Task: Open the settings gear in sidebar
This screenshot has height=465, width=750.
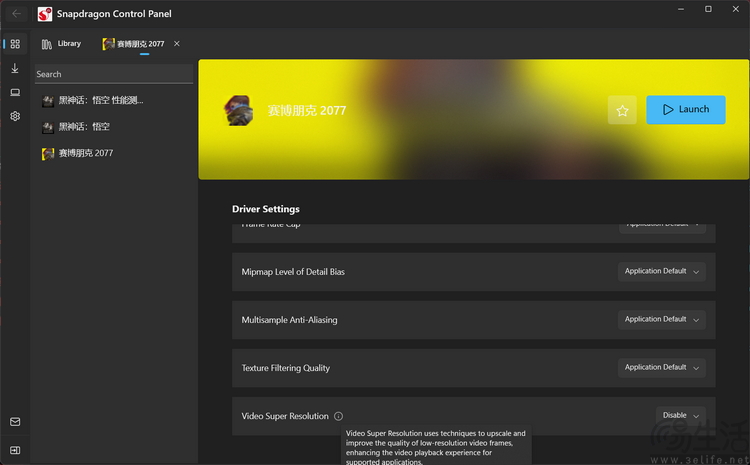Action: click(15, 116)
